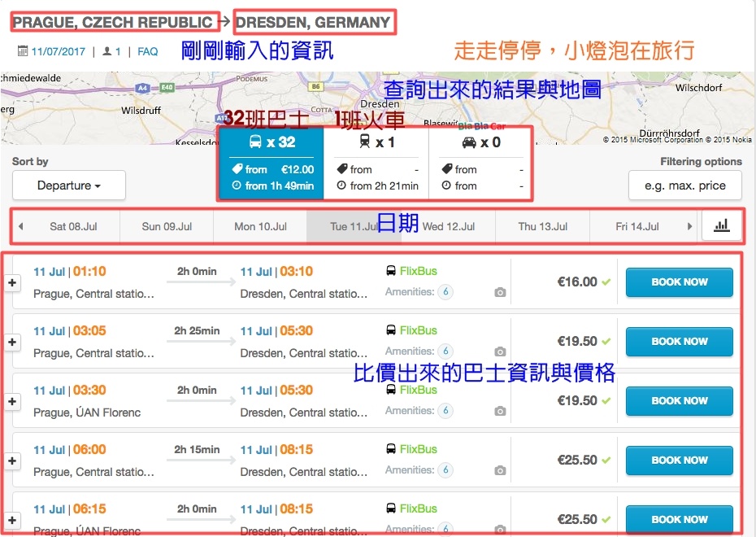The image size is (756, 537).
Task: Show amenities count for the 06:00 trip
Action: pyautogui.click(x=445, y=470)
